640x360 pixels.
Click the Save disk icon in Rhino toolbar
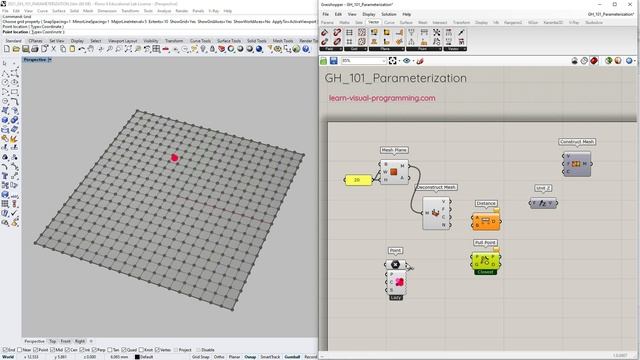coord(25,49)
